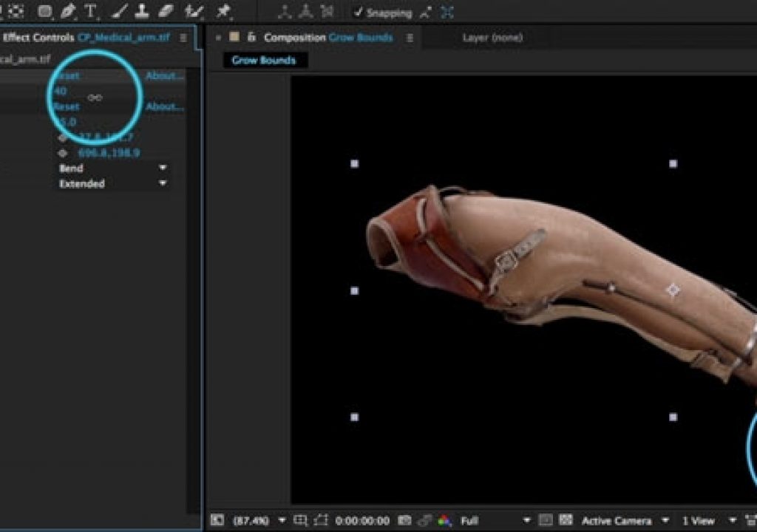
Task: Open the (87.4%) magnification dropdown
Action: point(259,520)
